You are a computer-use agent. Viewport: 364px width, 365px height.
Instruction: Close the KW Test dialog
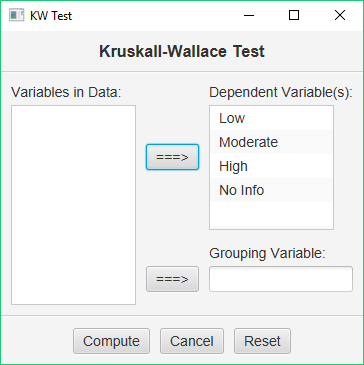coord(340,15)
